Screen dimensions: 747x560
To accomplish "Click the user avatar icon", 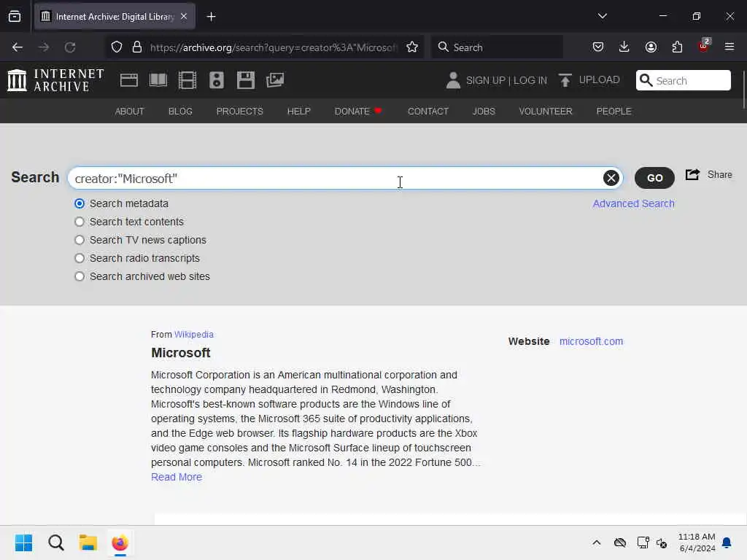I will pos(453,80).
